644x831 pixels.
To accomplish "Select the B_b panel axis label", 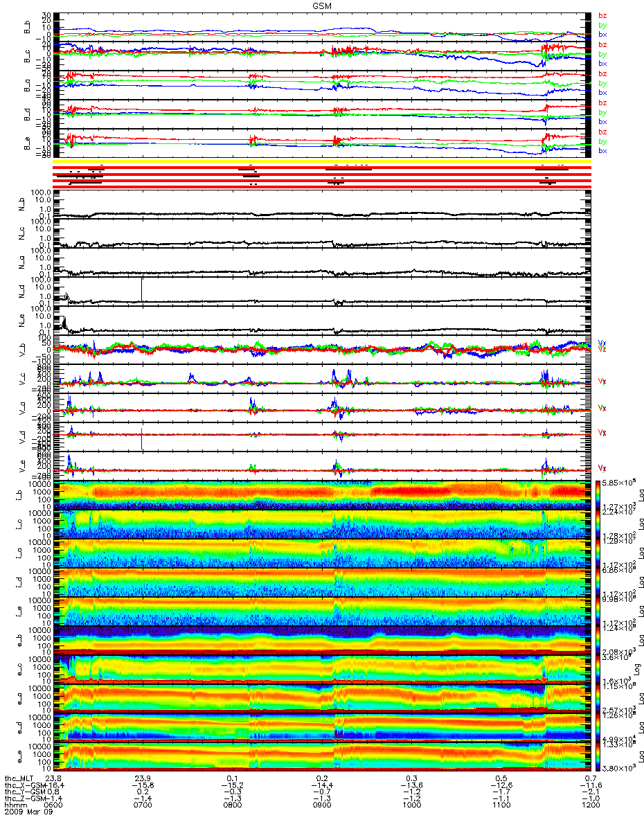I will click(x=26, y=26).
